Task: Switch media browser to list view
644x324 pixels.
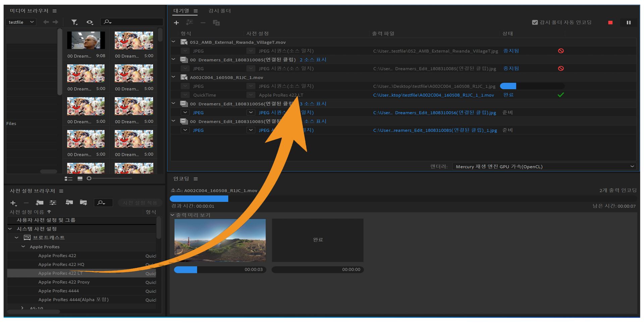Action: pos(68,179)
